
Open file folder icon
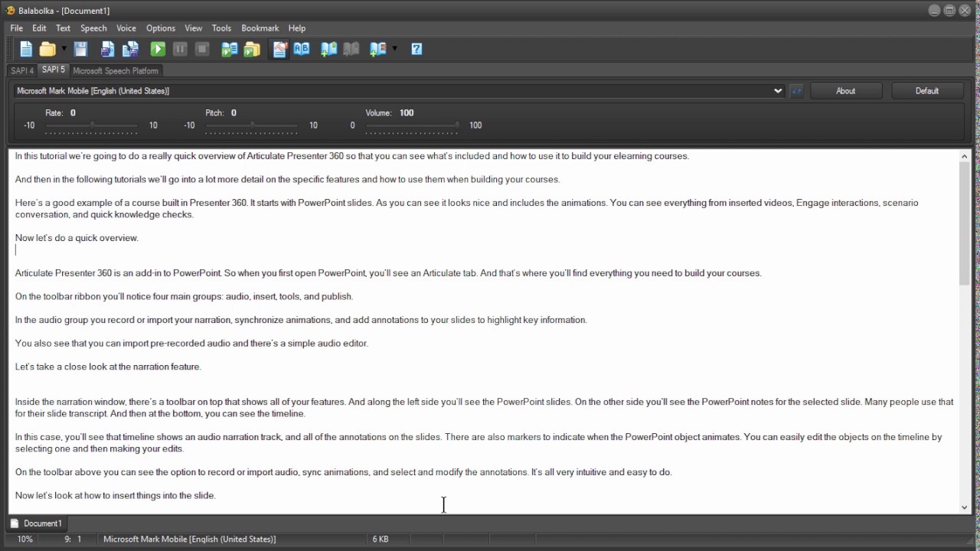47,49
